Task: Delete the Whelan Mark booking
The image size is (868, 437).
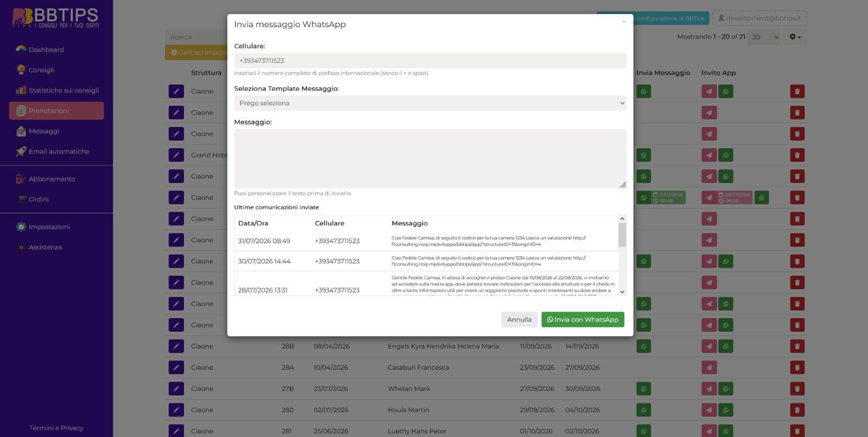Action: point(797,389)
